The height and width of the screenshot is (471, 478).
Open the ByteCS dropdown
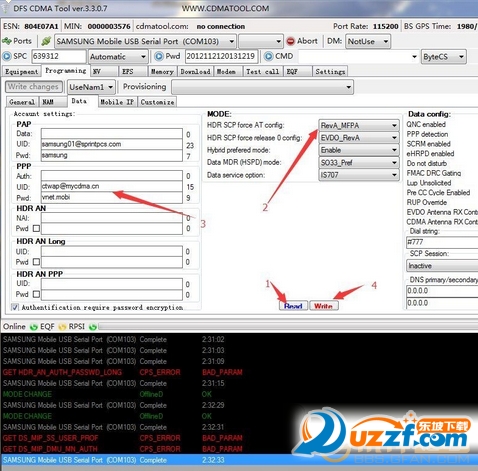click(443, 57)
